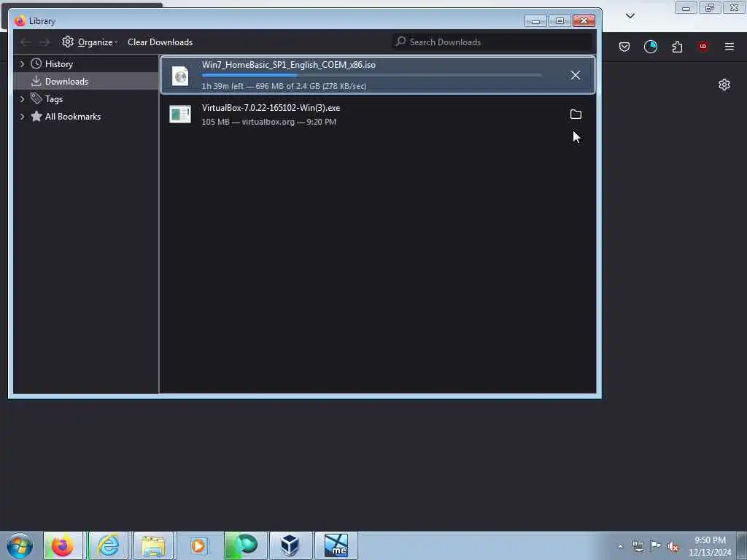Click the green globe taskbar application
The height and width of the screenshot is (560, 747).
pos(245,545)
